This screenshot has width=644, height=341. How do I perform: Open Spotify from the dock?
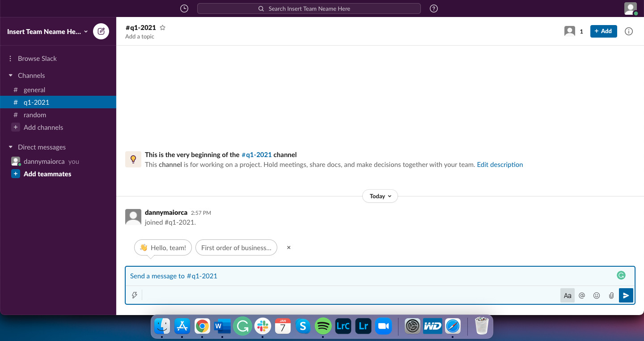pos(323,326)
